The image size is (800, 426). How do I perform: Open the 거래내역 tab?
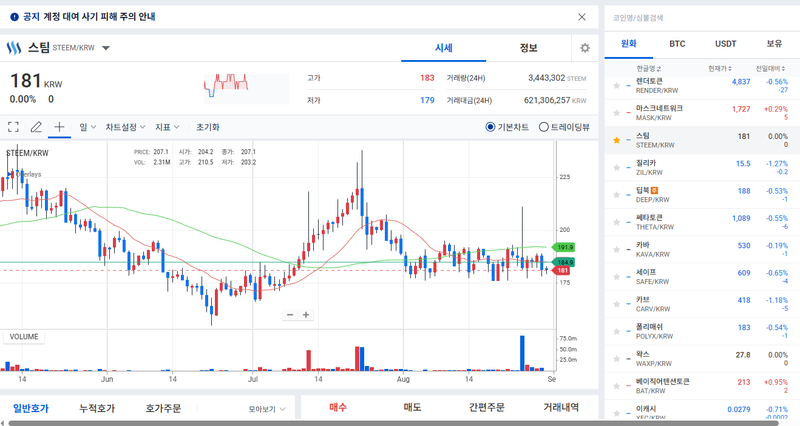[561, 407]
